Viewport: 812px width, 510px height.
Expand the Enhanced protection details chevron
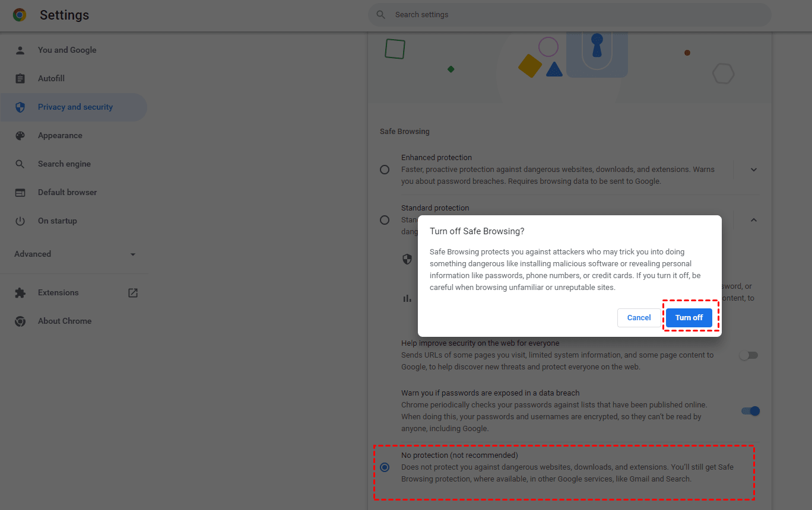click(x=753, y=169)
